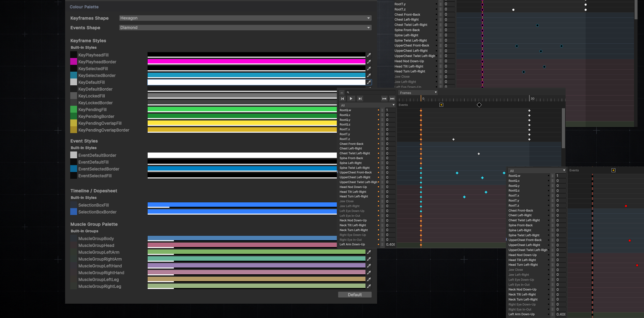Image resolution: width=644 pixels, height=318 pixels.
Task: Click the yellow audio event icon in bottom-right timeline
Action: [613, 170]
